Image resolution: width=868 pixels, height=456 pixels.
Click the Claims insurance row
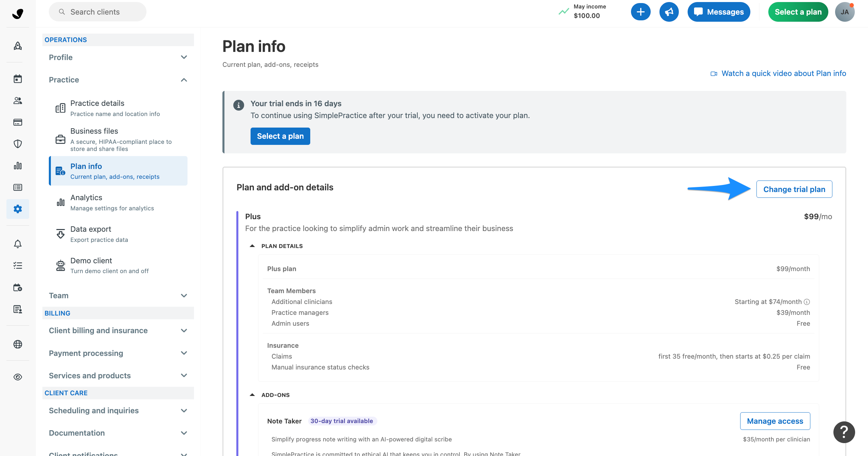pos(540,356)
